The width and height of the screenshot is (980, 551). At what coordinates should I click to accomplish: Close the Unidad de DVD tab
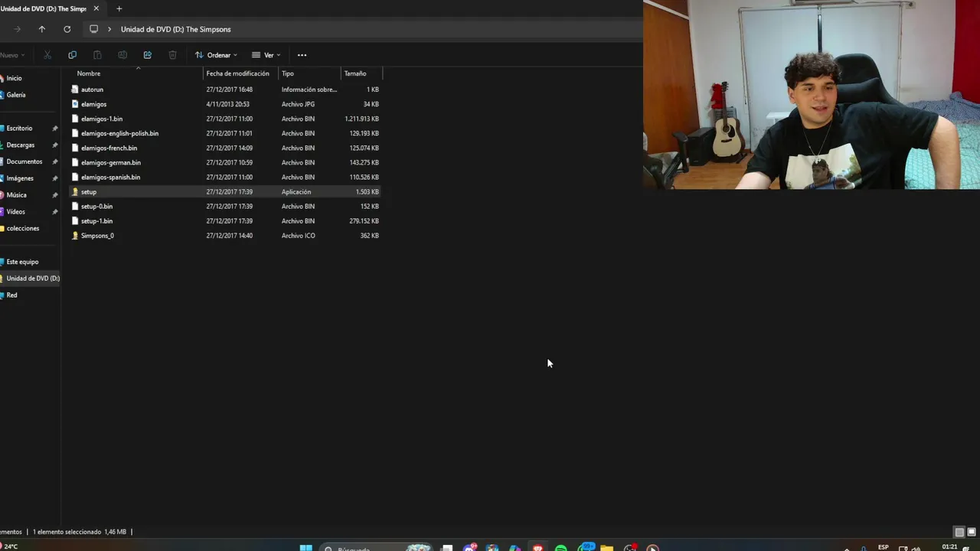pyautogui.click(x=96, y=8)
